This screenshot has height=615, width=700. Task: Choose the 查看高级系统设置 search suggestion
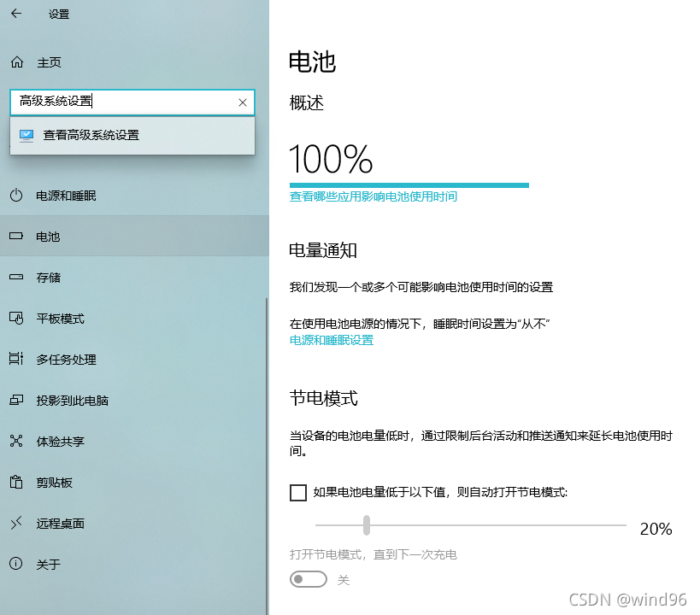(132, 135)
